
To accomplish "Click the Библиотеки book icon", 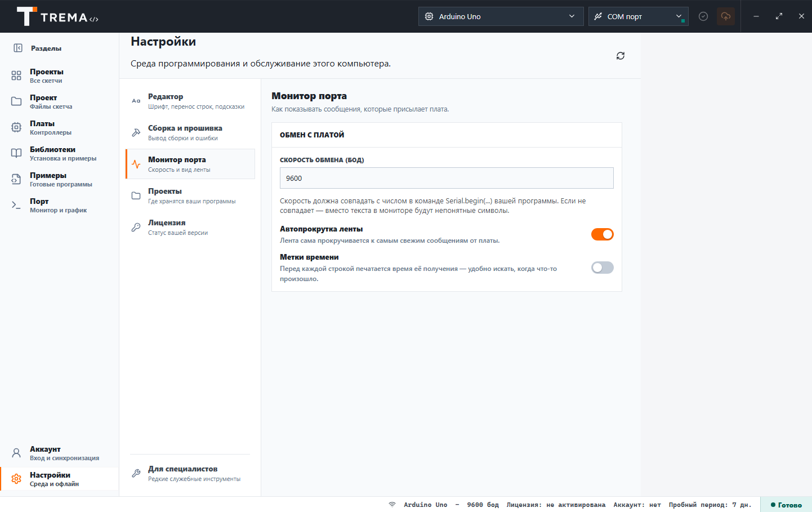I will click(16, 153).
